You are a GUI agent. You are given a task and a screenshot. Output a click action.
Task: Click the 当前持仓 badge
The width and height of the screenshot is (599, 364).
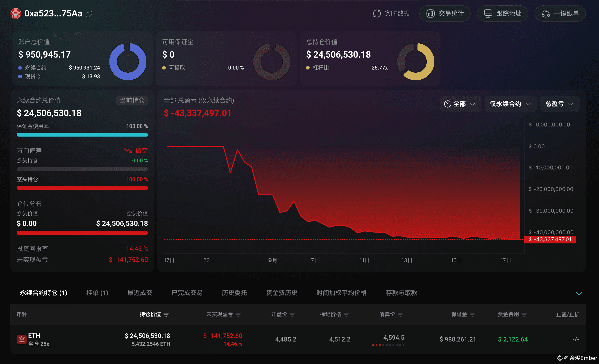pos(132,100)
